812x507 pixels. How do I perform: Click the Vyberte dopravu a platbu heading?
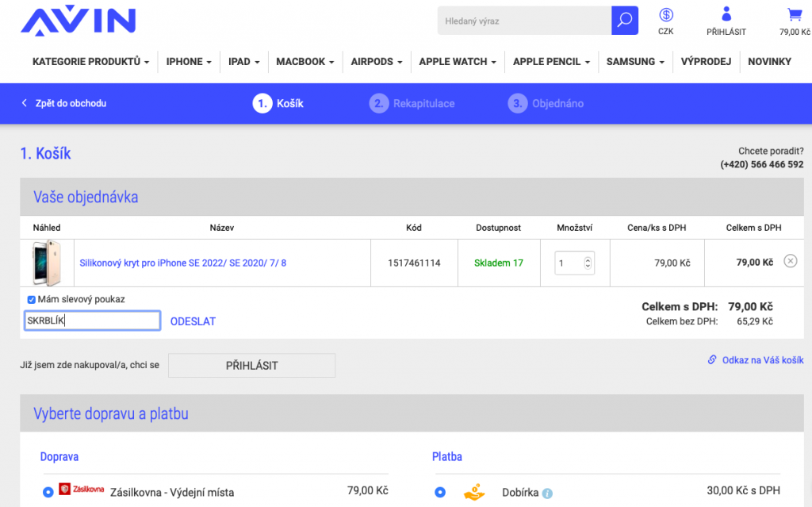(111, 413)
